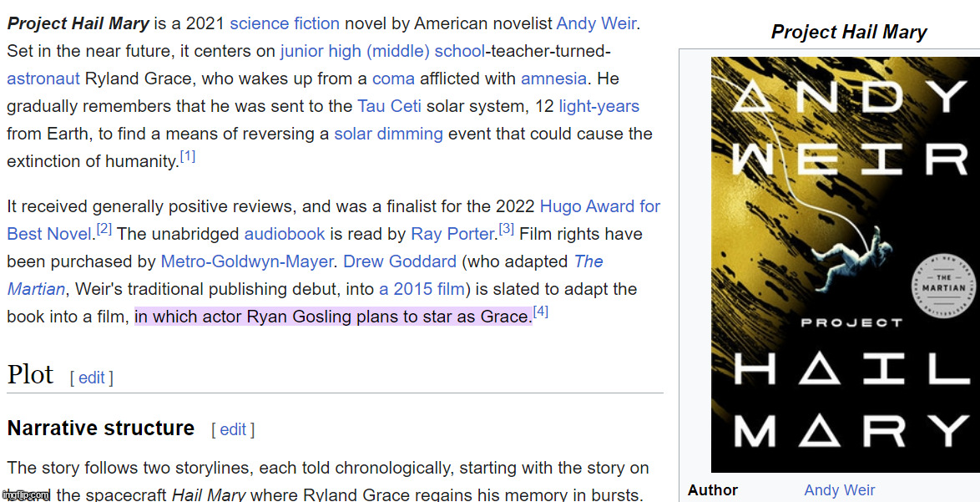Edit the Plot section
The width and height of the screenshot is (980, 502).
point(91,378)
